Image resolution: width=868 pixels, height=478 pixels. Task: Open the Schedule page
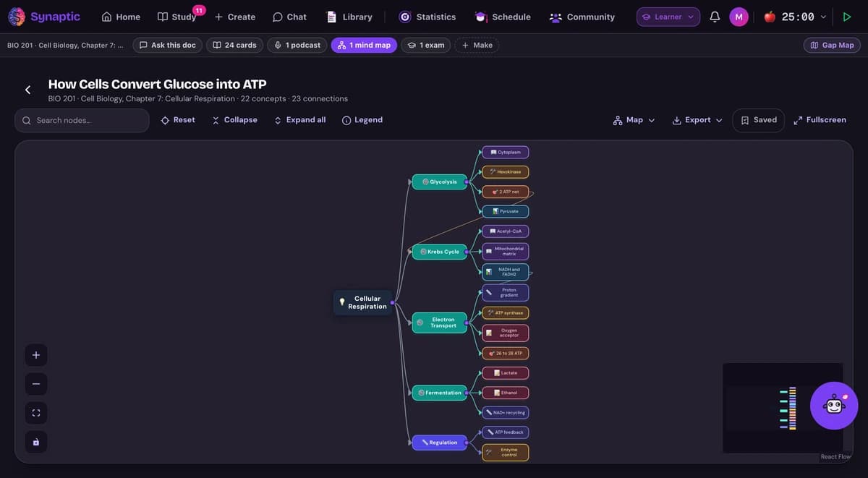[x=503, y=17]
